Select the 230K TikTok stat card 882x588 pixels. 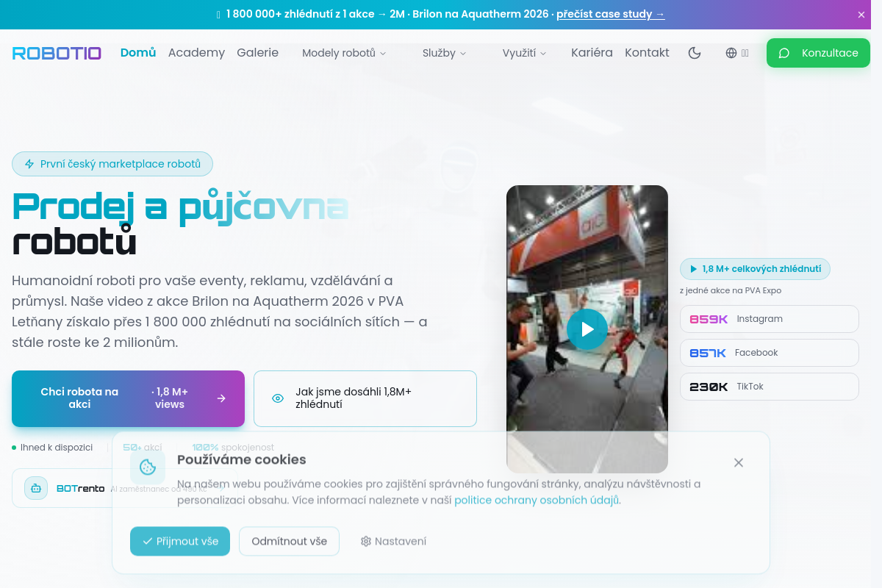(x=770, y=387)
